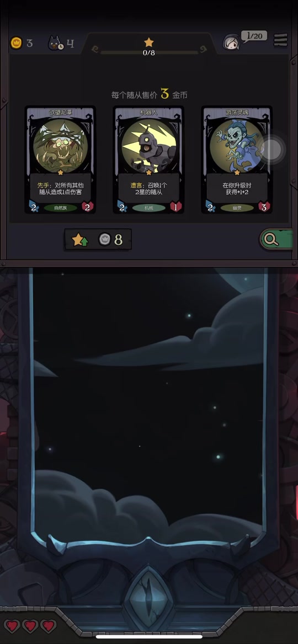Tap the 自然族 tag on first card
Viewport: 298px width, 644px height.
point(60,208)
